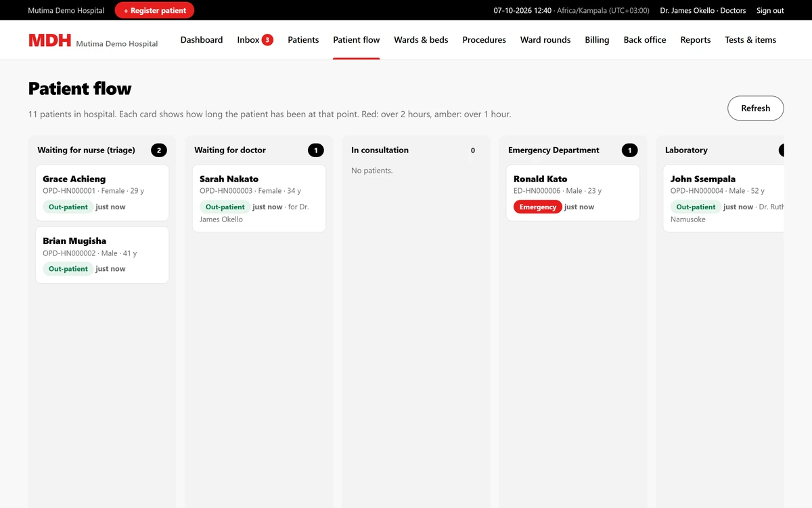Click the "Emergency Department" column title
Image resolution: width=812 pixels, height=508 pixels.
coord(554,150)
